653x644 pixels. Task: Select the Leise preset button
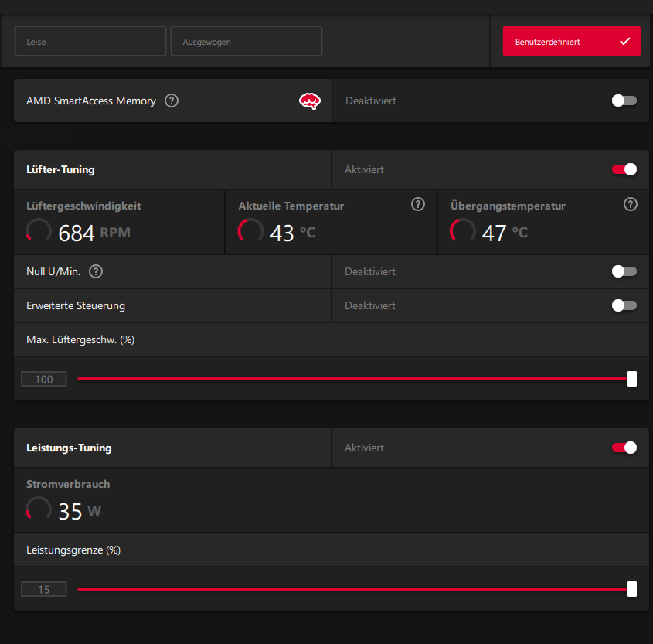[90, 41]
